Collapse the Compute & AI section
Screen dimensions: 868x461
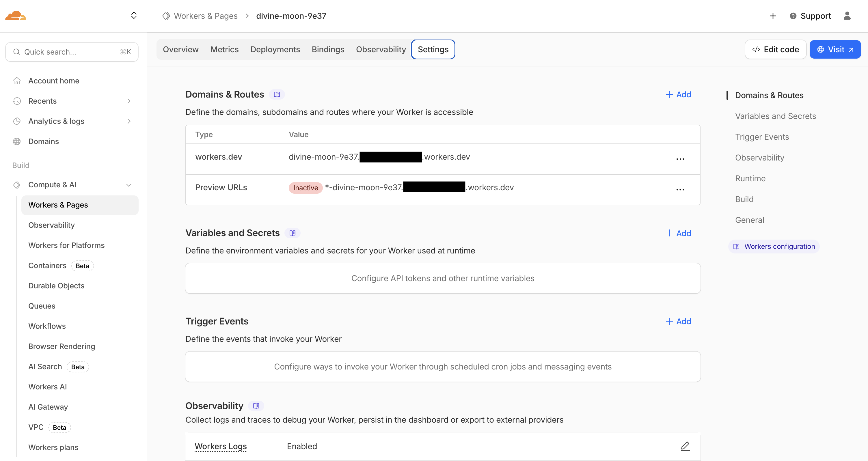point(129,184)
